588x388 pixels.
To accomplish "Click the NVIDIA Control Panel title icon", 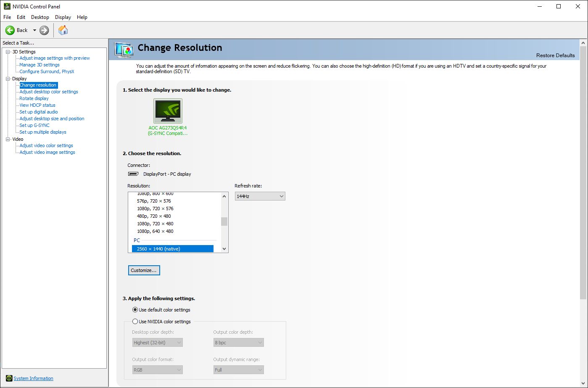I will click(7, 6).
